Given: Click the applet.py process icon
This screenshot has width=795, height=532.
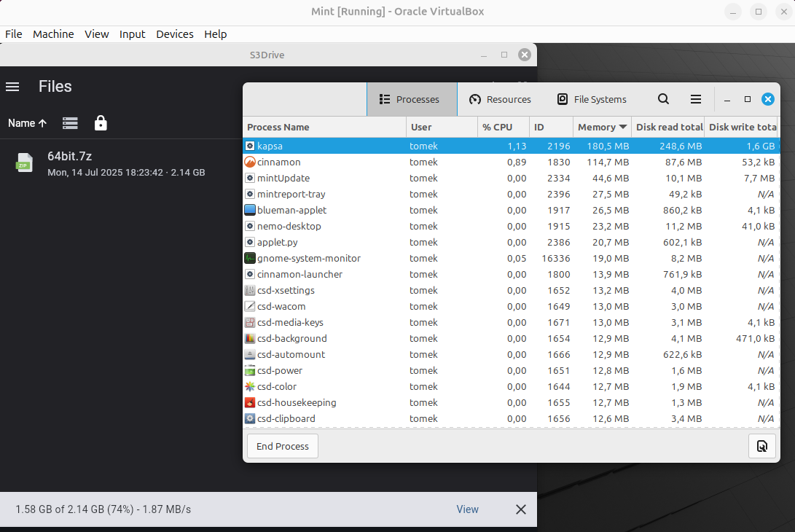Looking at the screenshot, I should coord(250,243).
